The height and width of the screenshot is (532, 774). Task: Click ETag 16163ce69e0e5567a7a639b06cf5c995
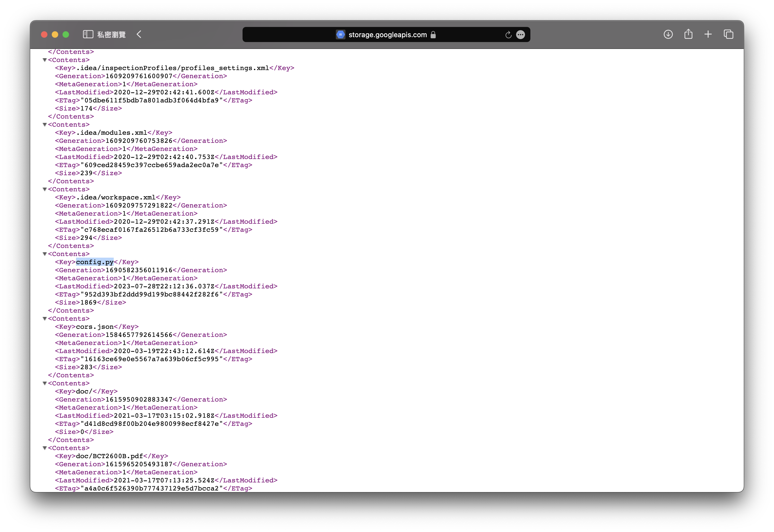[151, 359]
